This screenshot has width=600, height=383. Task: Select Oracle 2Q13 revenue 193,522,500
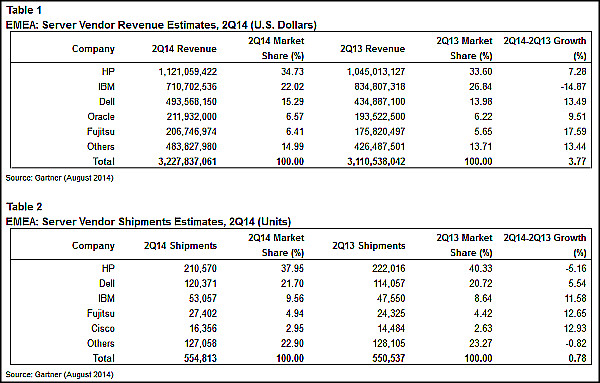coord(380,116)
